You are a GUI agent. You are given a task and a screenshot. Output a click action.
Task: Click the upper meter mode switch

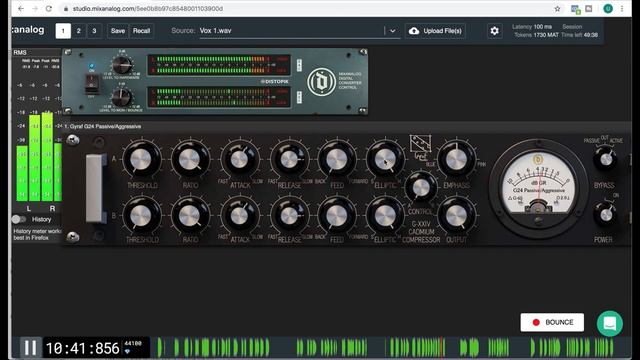click(299, 65)
